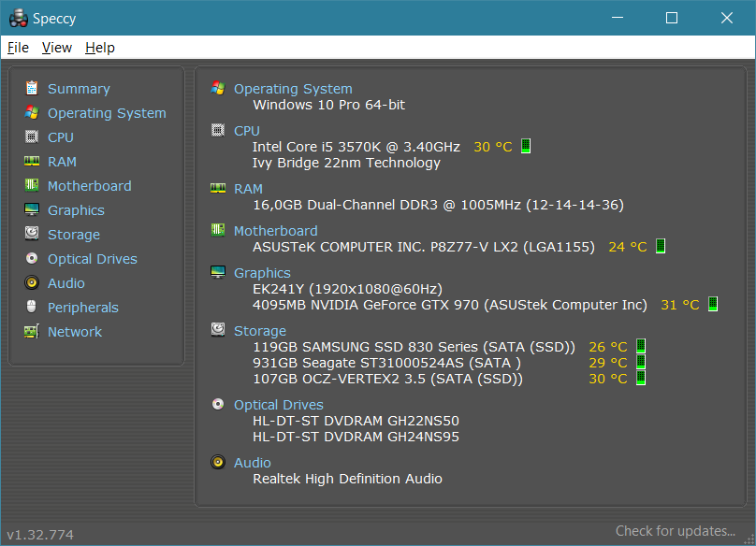
Task: Open the Help menu
Action: [x=100, y=48]
